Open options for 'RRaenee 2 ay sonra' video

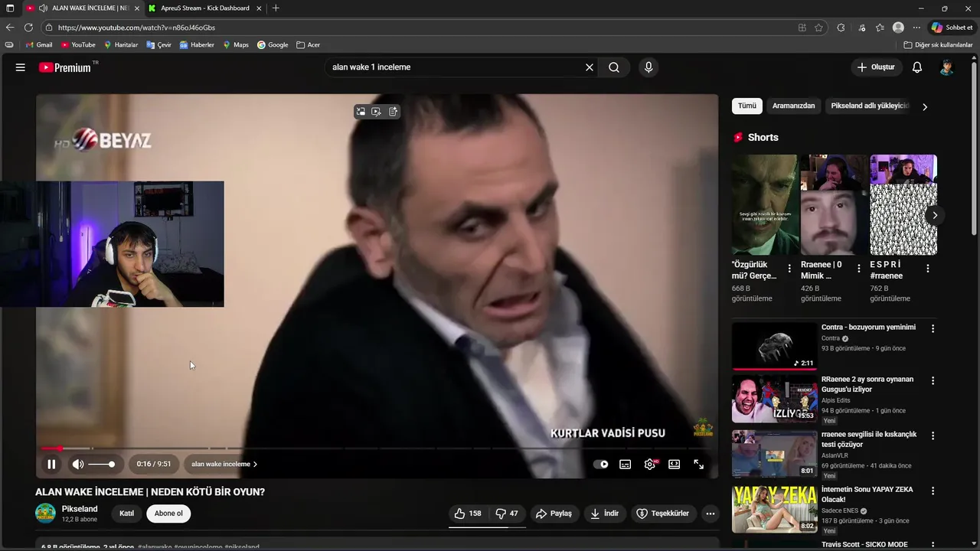933,380
